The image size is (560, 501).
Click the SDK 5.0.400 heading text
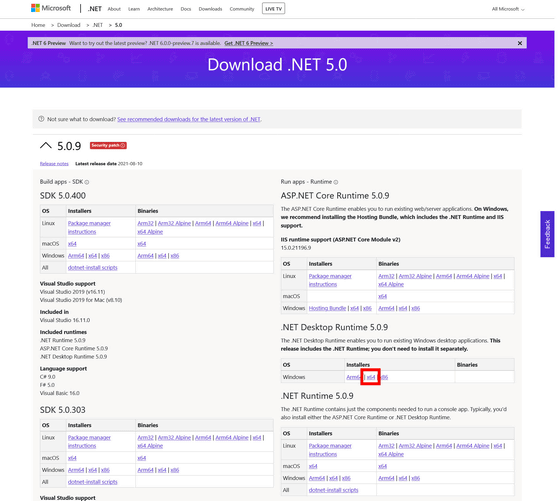[x=63, y=196]
